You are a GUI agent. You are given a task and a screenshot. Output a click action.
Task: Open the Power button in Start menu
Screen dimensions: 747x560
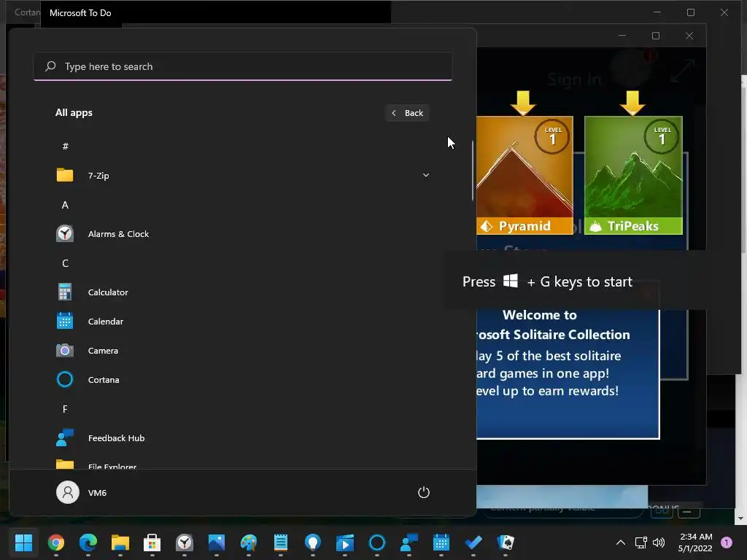[x=424, y=492]
